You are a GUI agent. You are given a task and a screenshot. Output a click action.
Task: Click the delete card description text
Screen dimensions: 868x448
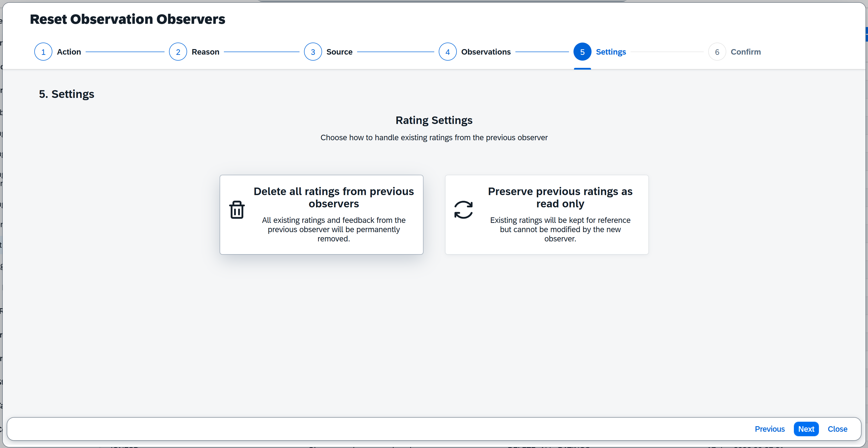pos(334,229)
